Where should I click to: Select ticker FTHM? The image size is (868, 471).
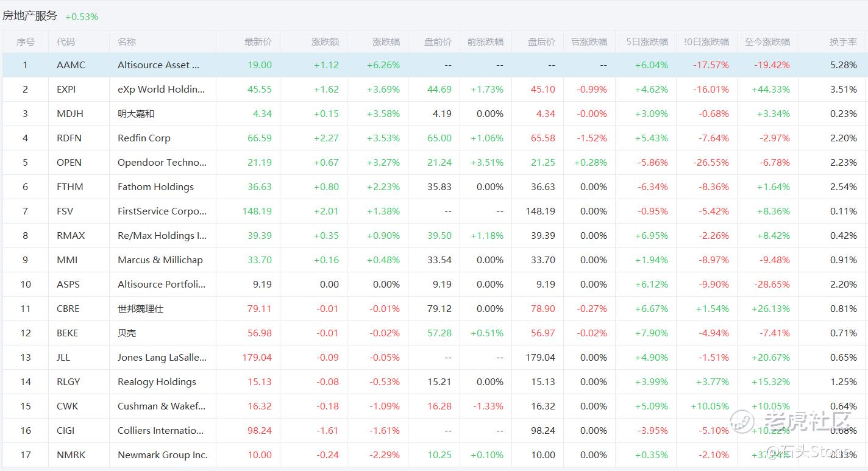pos(70,187)
